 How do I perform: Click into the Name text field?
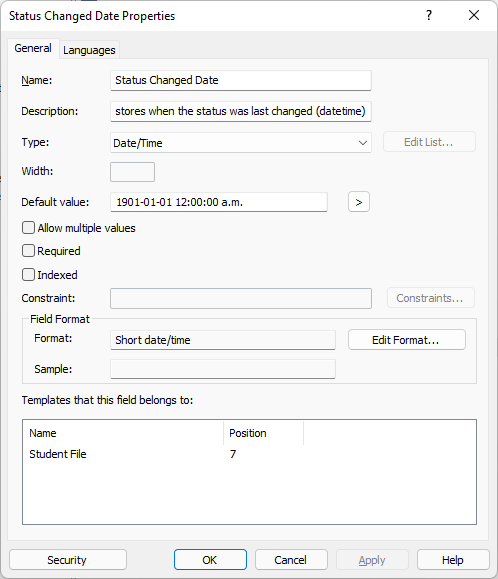pyautogui.click(x=241, y=80)
